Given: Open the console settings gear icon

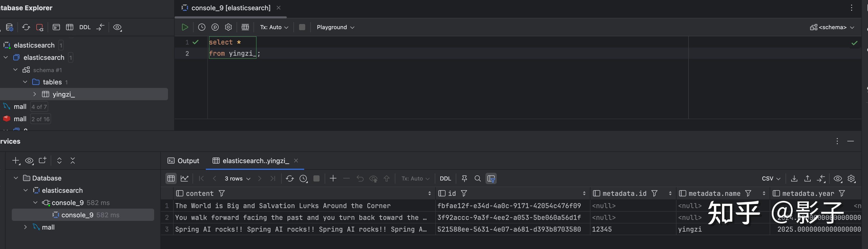Looking at the screenshot, I should [x=228, y=27].
